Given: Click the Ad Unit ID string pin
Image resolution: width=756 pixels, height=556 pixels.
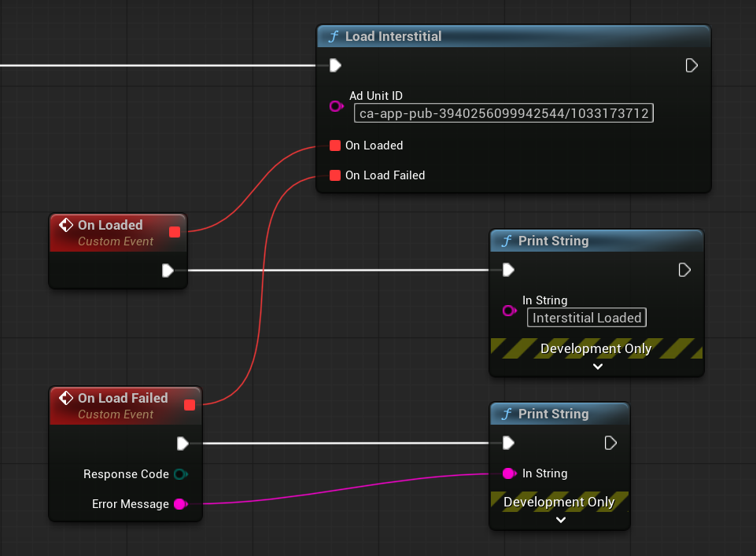Looking at the screenshot, I should [x=336, y=106].
